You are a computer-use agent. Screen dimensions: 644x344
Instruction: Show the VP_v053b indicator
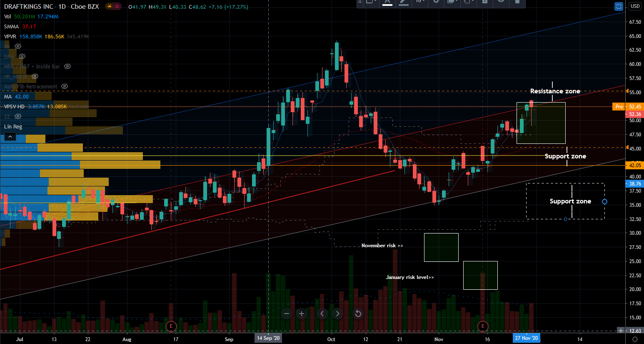tap(35, 76)
